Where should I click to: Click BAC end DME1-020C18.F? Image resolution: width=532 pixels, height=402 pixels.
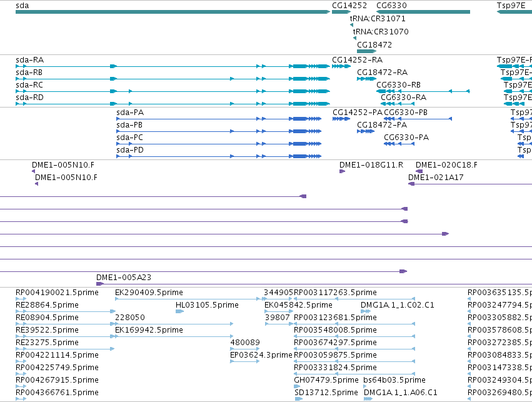pyautogui.click(x=419, y=171)
